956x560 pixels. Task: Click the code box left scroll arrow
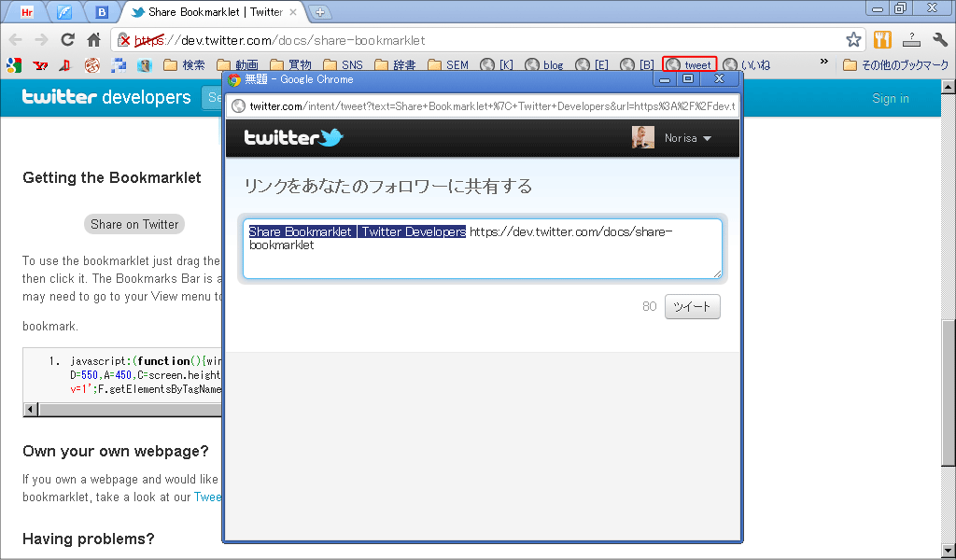pyautogui.click(x=31, y=410)
